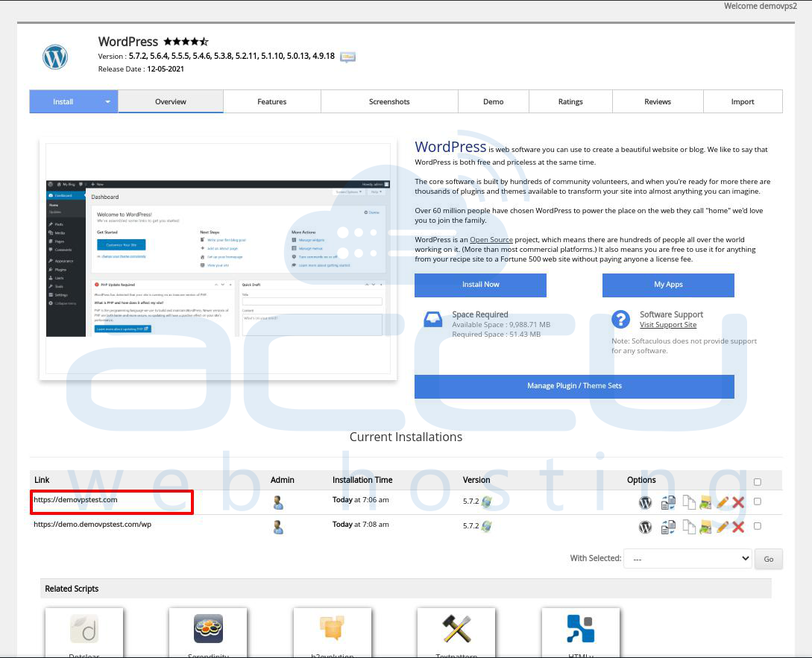Switch to the Reviews tab
Screen dimensions: 812x658
coord(658,101)
